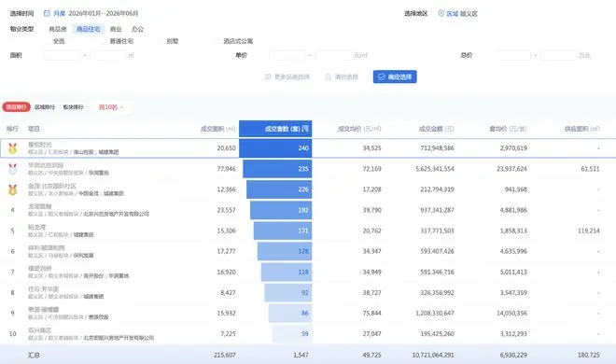Click the value 1,208,330,647

435,314
